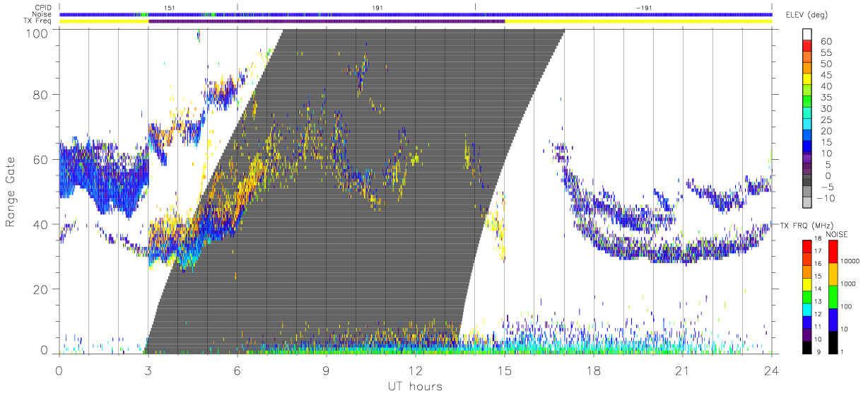Click CPID value '151' above the plot
The image size is (868, 401).
(x=170, y=6)
